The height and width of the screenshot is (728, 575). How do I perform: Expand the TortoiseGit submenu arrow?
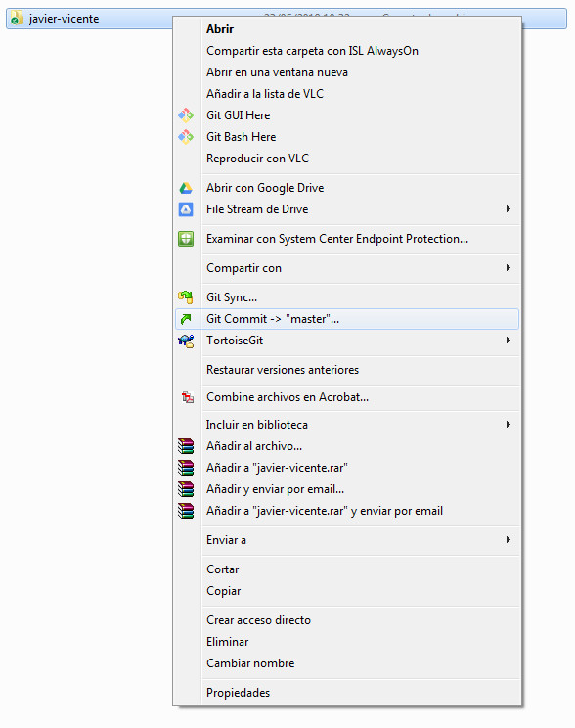click(x=509, y=341)
